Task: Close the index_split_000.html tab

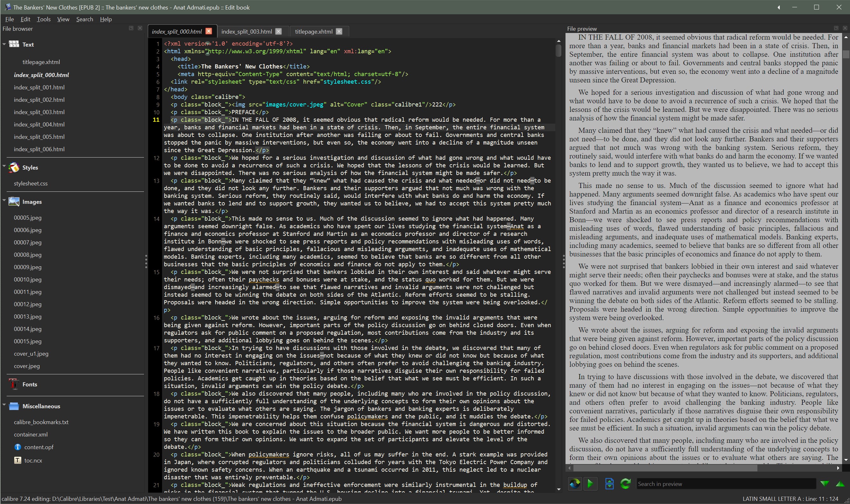Action: [x=209, y=31]
